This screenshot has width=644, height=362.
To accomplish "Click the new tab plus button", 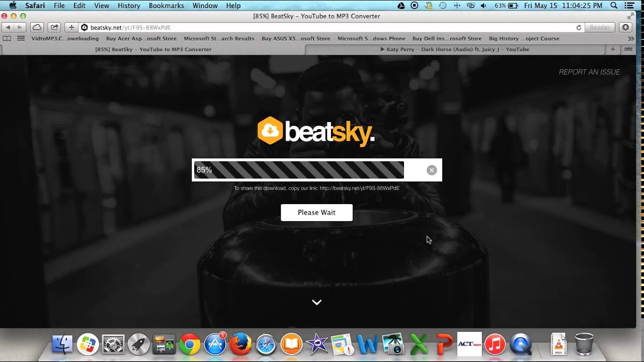I will pos(613,49).
